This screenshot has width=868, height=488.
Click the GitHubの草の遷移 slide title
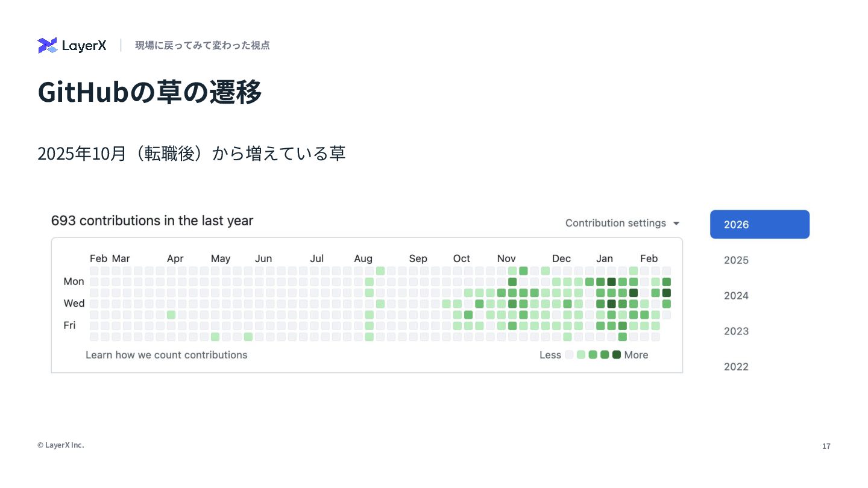click(x=149, y=92)
